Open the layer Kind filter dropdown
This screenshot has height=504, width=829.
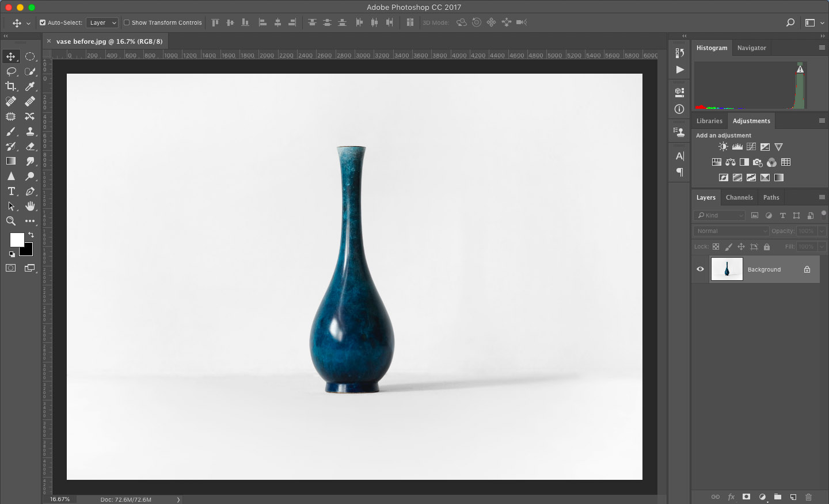coord(720,215)
